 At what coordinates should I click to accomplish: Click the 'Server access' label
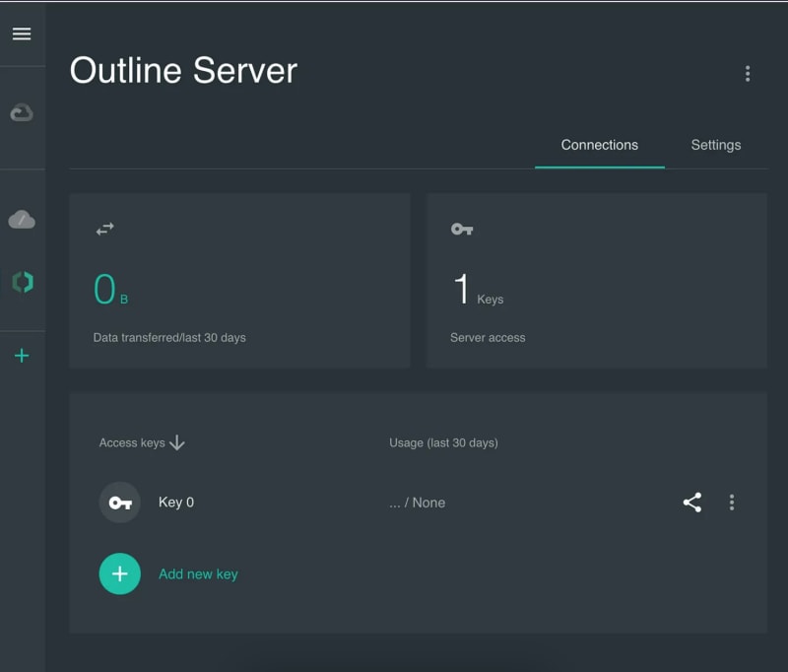[488, 337]
